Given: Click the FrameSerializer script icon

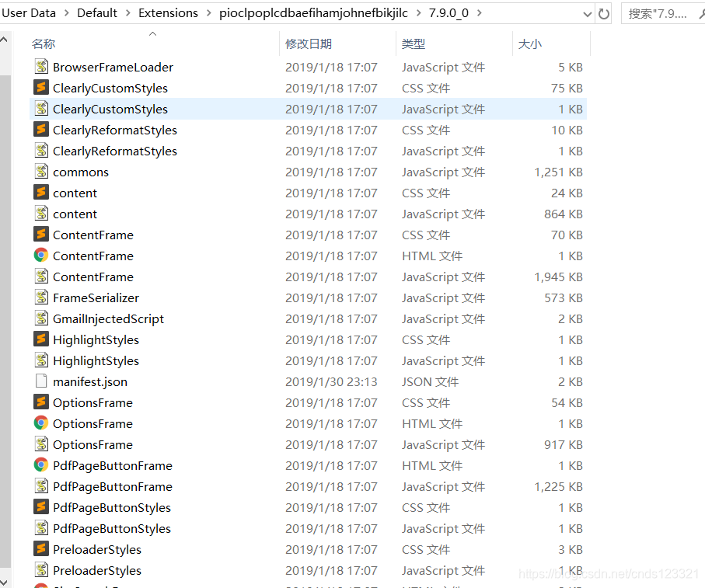Looking at the screenshot, I should pos(41,297).
